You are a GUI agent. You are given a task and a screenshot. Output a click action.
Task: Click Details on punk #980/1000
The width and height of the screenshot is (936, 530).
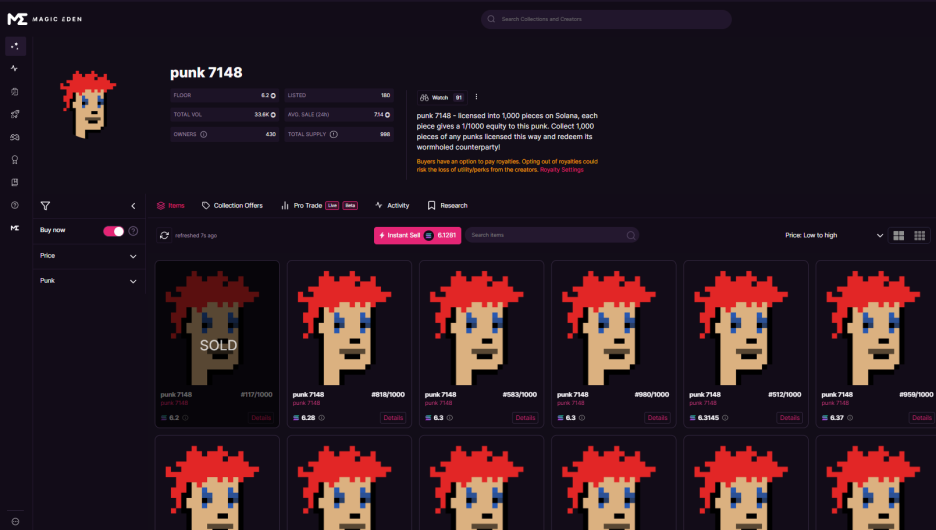657,418
